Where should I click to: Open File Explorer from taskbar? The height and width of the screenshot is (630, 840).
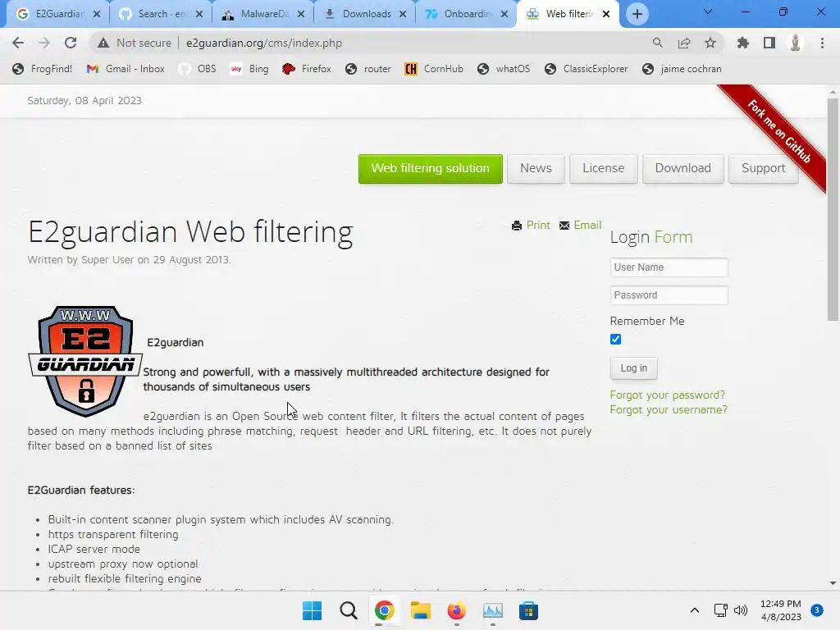[421, 610]
